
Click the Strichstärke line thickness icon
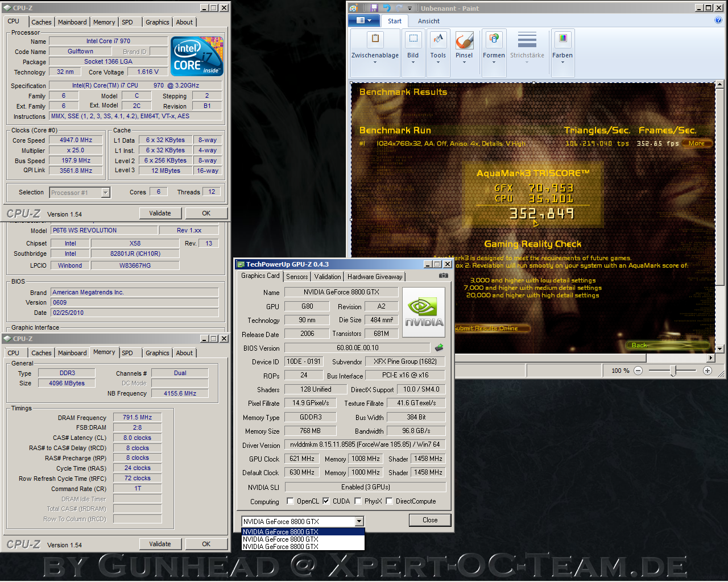coord(527,40)
